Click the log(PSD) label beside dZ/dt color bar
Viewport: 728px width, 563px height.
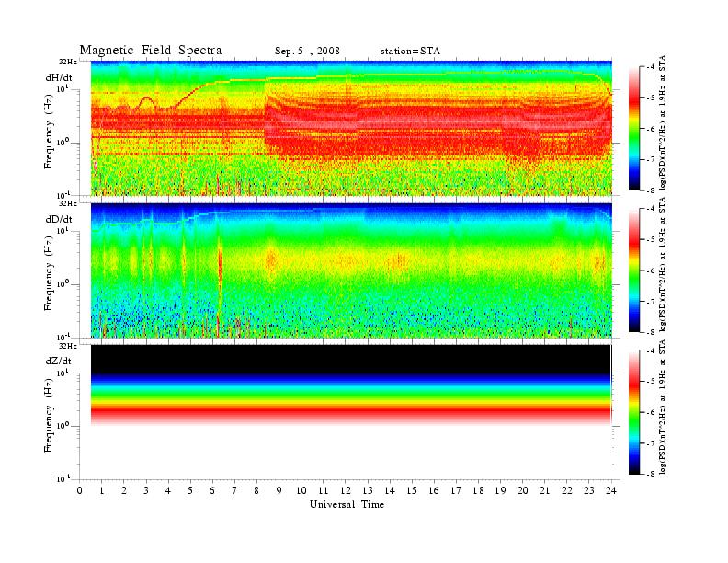click(663, 407)
